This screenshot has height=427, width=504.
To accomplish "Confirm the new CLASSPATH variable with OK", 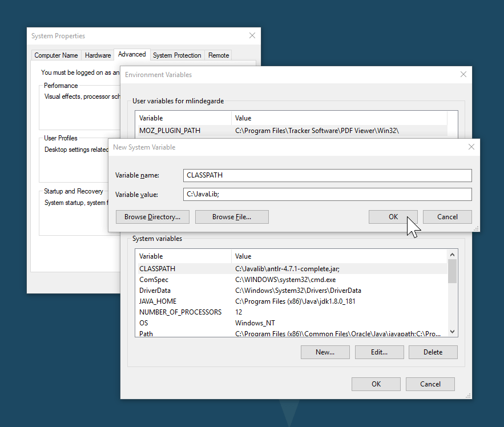I will [393, 217].
